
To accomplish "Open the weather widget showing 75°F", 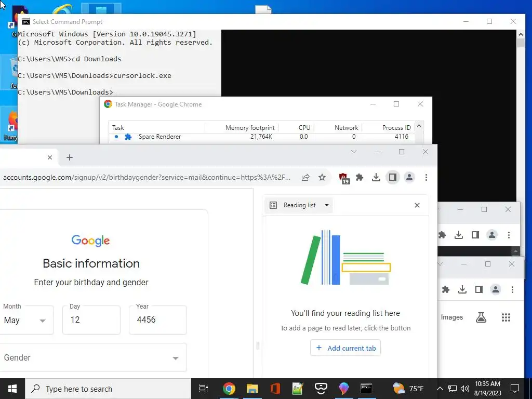I will pos(408,389).
